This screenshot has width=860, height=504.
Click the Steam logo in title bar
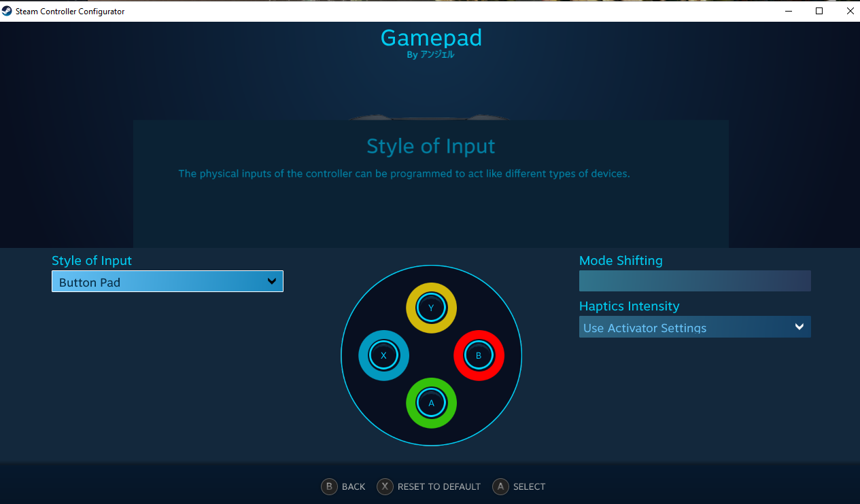(7, 11)
